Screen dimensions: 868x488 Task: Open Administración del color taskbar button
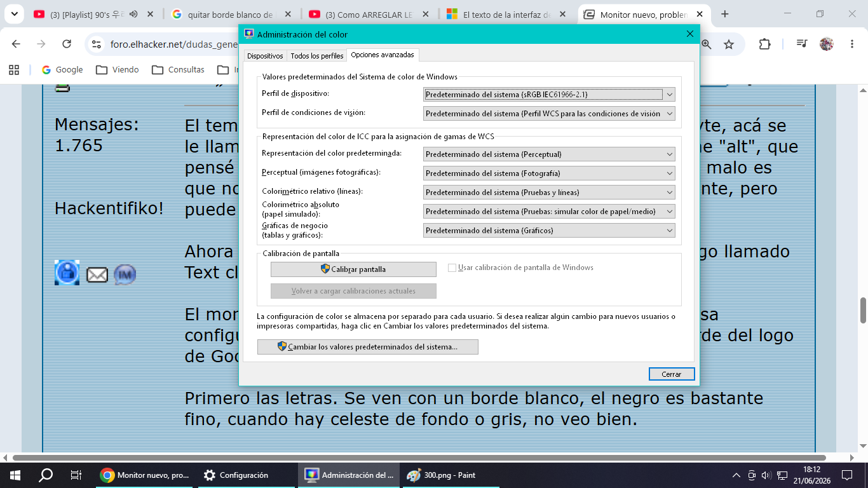(x=349, y=475)
